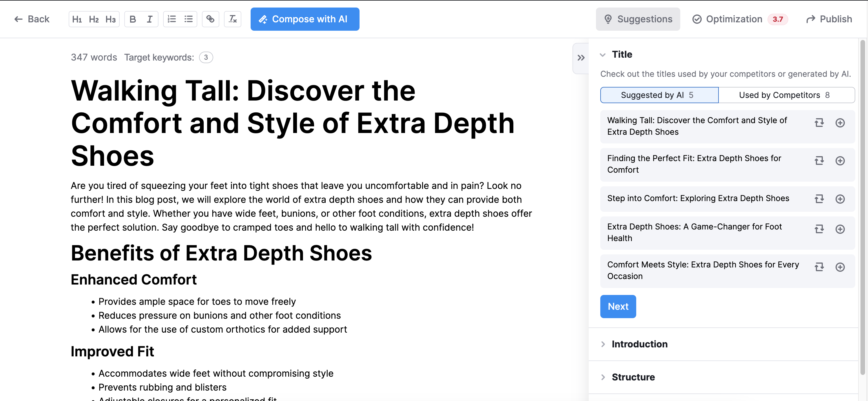Add 'Step into Comfort' title to document
868x401 pixels.
(840, 199)
